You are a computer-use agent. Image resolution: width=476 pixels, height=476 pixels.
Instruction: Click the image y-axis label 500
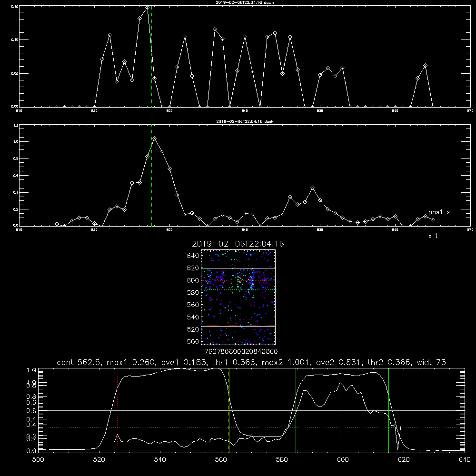coord(193,342)
